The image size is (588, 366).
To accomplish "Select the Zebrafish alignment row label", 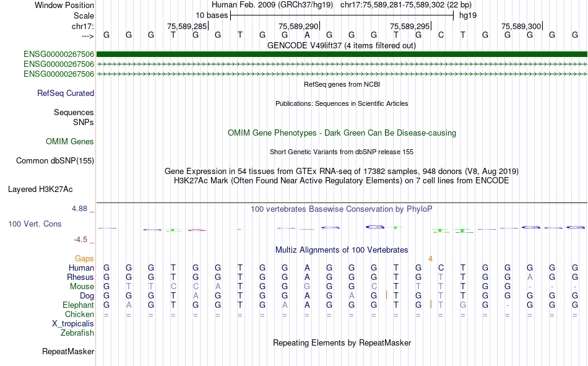I will click(x=77, y=333).
